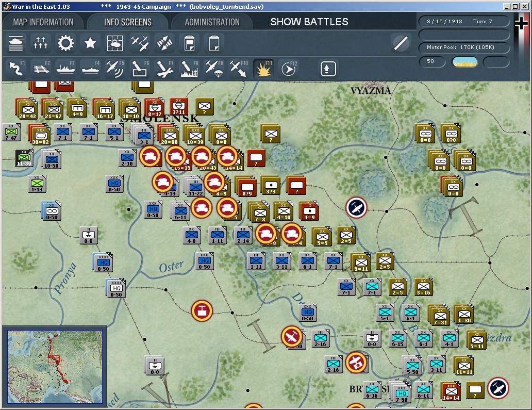This screenshot has height=410, width=532.
Task: Select the 28=60 Soviet counter
Action: click(x=169, y=136)
